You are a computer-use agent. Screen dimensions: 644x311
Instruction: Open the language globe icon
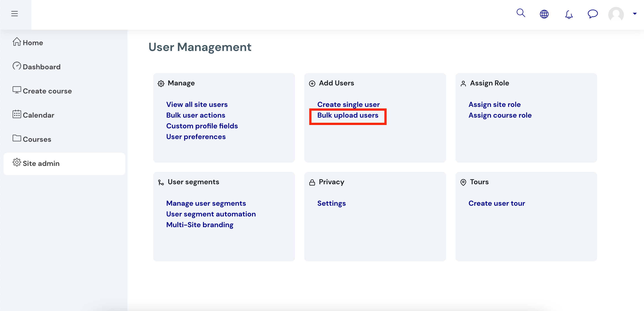pyautogui.click(x=544, y=14)
